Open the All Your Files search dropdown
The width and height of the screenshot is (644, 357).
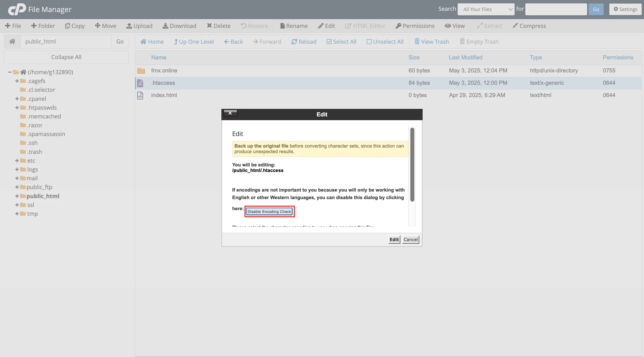coord(486,9)
